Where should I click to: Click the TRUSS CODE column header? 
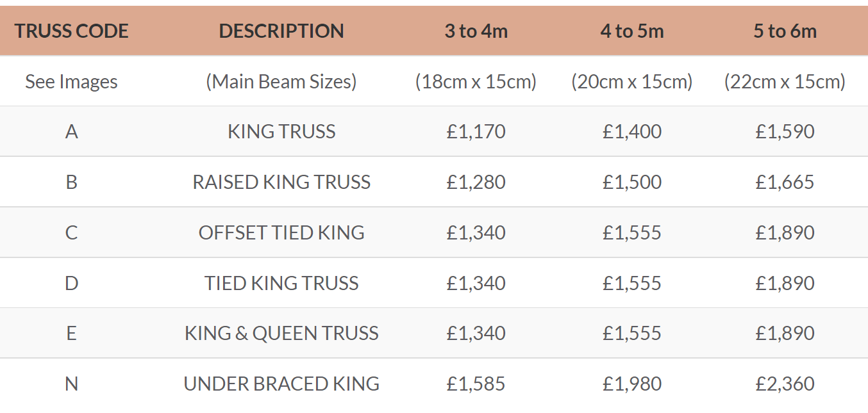(x=72, y=31)
